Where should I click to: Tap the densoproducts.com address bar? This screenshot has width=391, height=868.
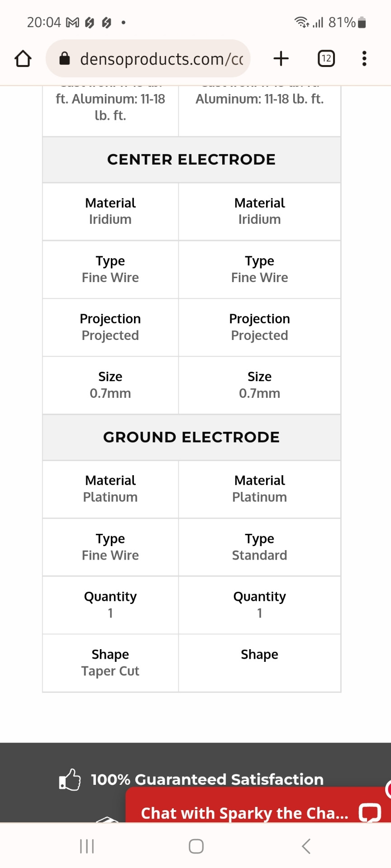[148, 59]
